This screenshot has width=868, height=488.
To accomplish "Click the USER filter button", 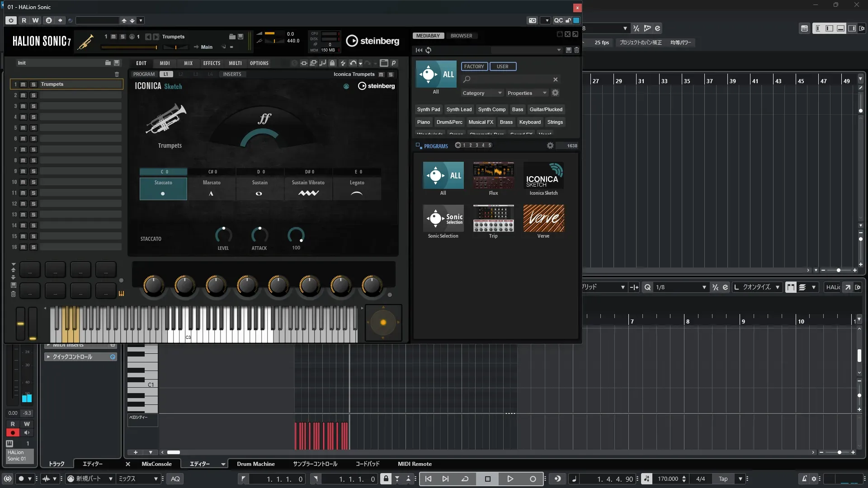I will 502,66.
